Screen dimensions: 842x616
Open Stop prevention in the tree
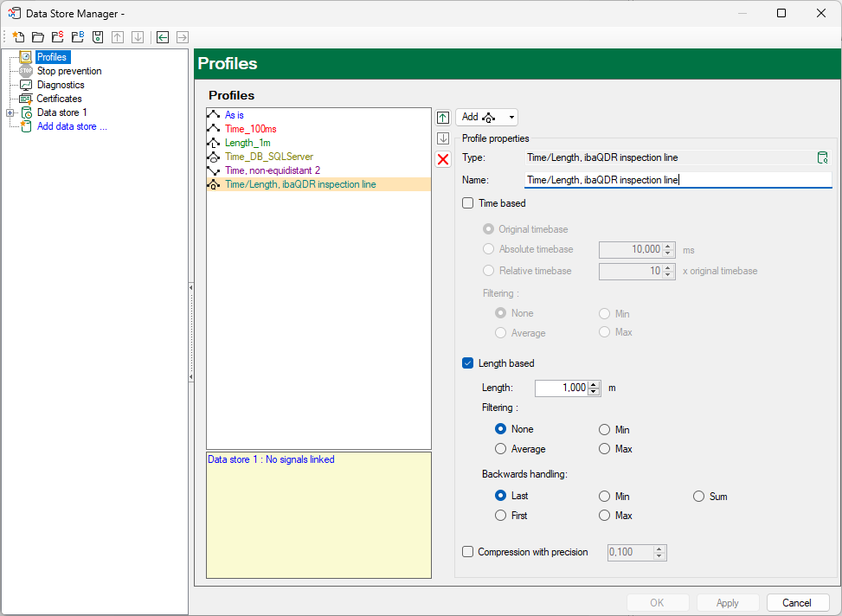click(69, 71)
